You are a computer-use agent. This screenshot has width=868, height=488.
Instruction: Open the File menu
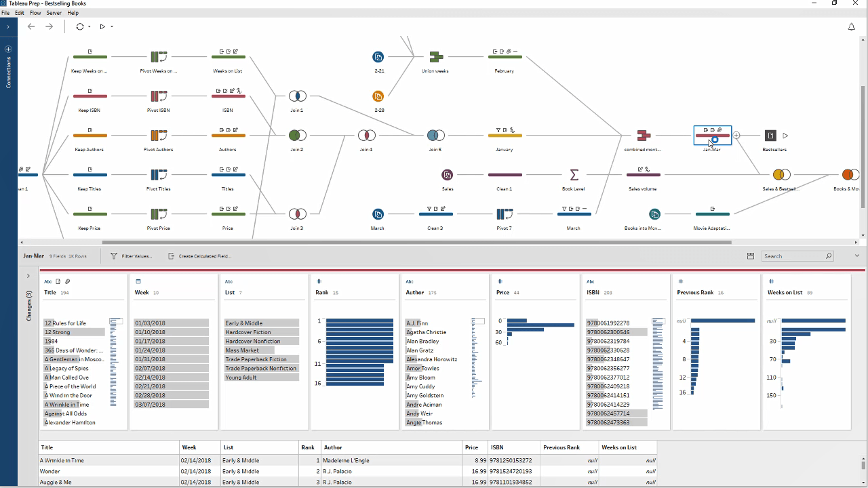coord(5,13)
